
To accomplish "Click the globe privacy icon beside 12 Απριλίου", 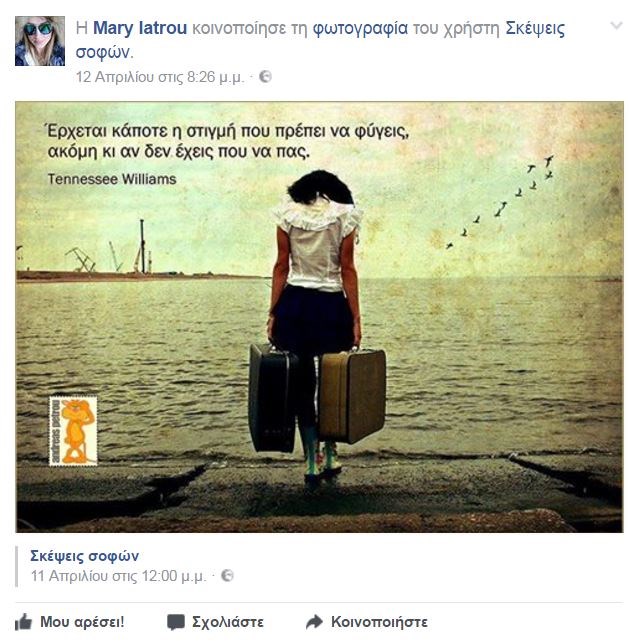I will [x=265, y=76].
